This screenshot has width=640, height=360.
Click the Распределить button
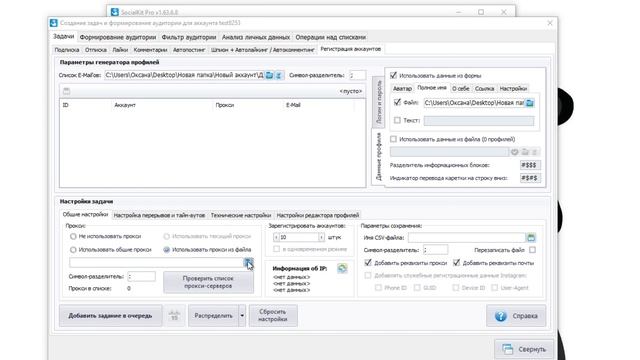(x=213, y=316)
